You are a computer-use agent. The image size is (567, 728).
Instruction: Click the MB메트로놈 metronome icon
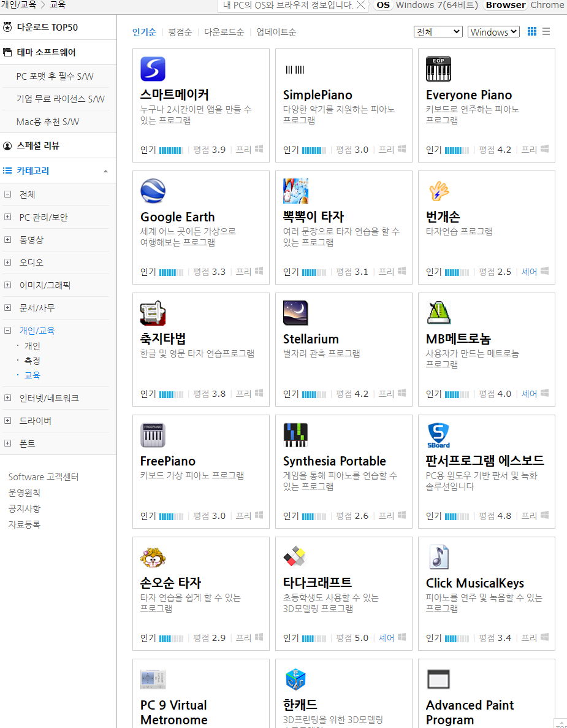438,313
